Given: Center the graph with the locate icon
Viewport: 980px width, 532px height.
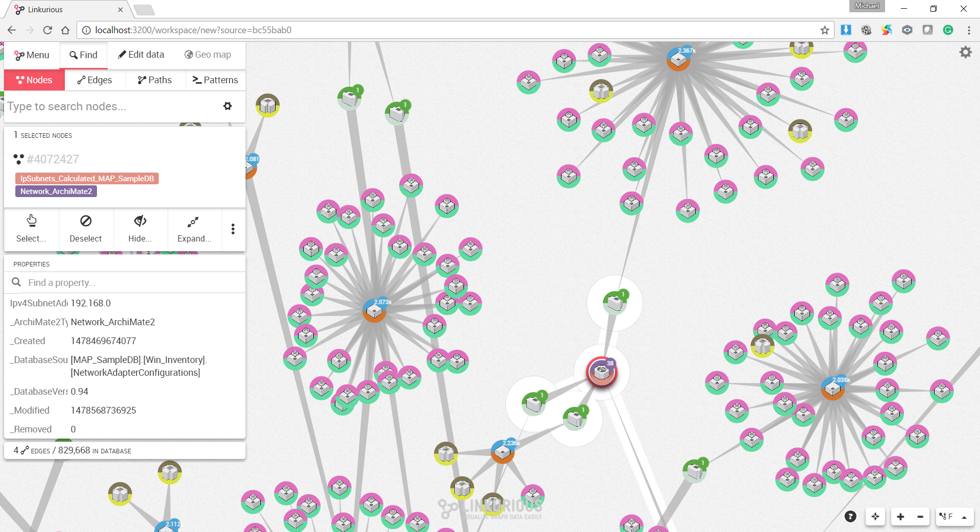Looking at the screenshot, I should coord(875,517).
